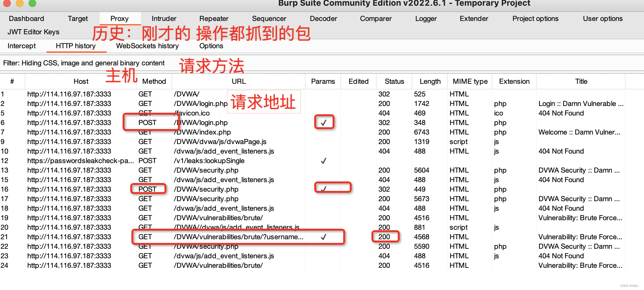Open WebSockets history sub-tab

pyautogui.click(x=147, y=46)
